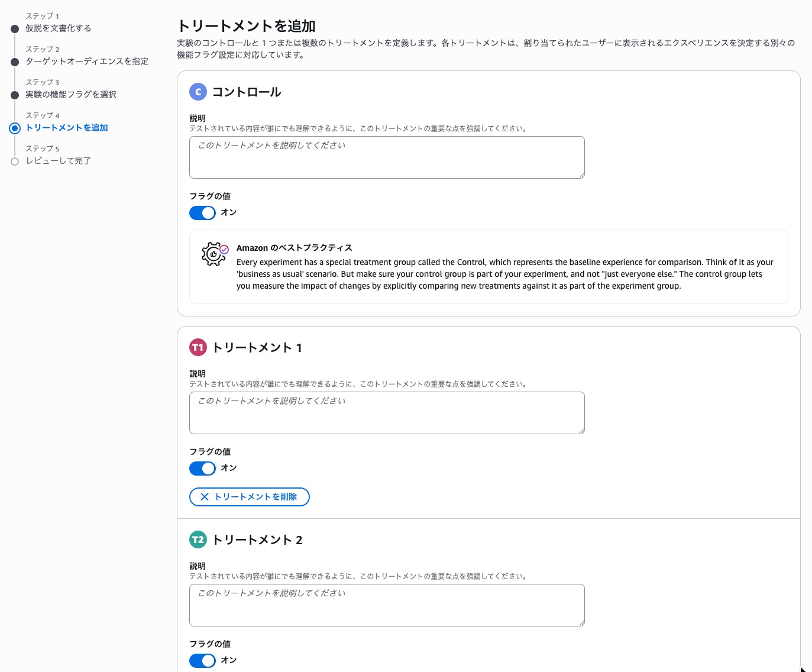Click the Amazon のベストプラクティス title
812x672 pixels.
point(295,248)
